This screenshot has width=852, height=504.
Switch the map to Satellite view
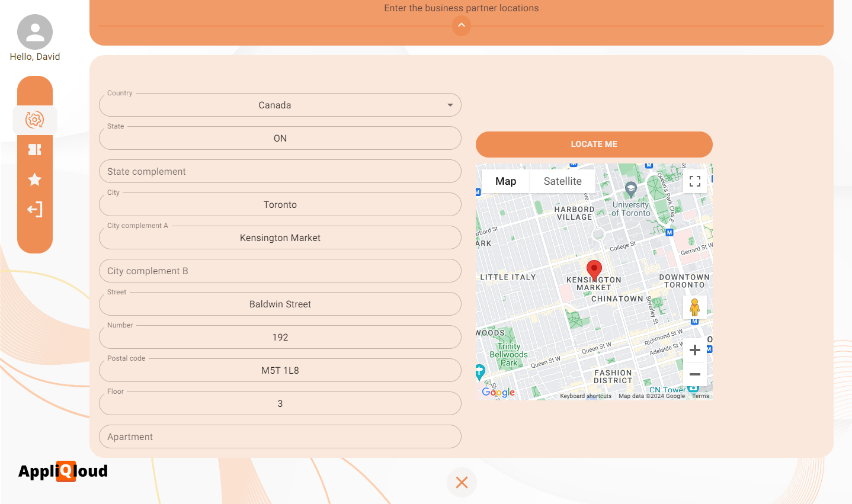[x=562, y=181]
